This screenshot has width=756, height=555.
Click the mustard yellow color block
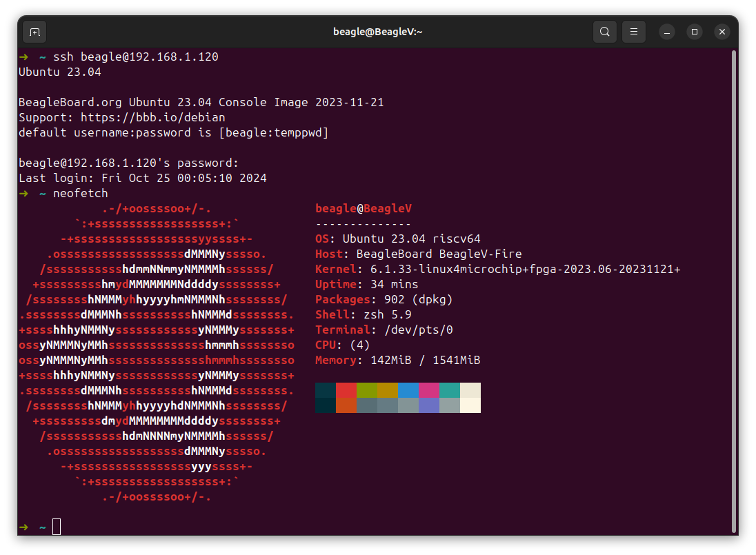388,390
